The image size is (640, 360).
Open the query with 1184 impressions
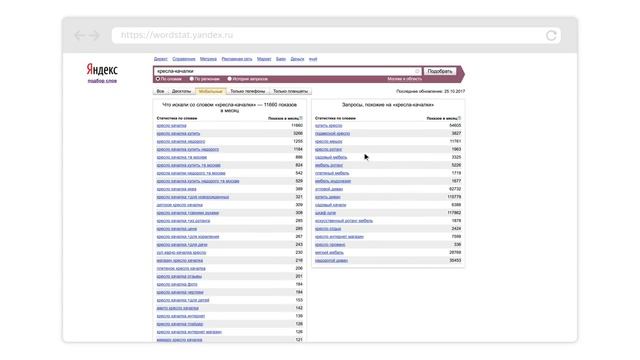[x=188, y=149]
